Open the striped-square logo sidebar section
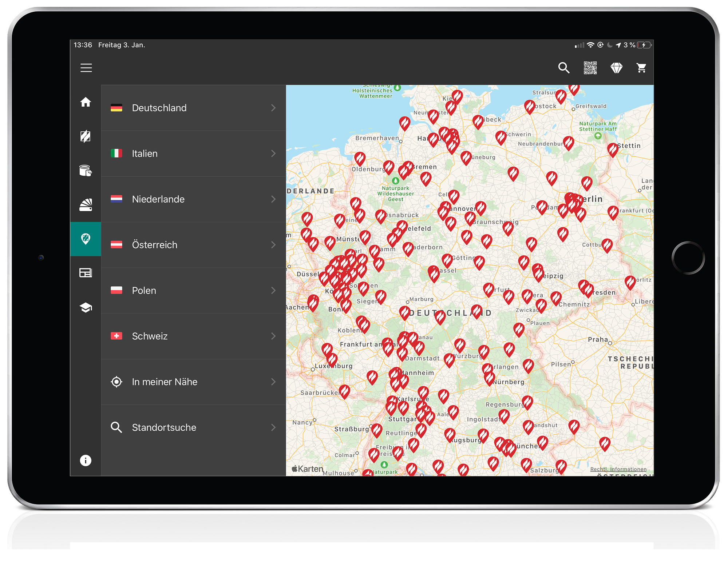 [x=86, y=136]
